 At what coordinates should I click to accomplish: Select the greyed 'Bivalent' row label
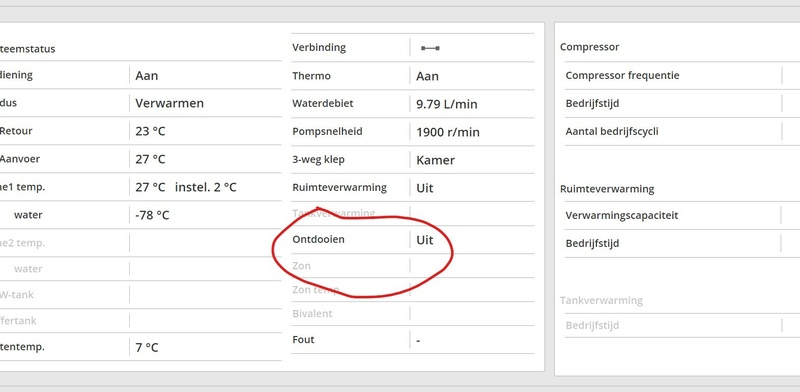click(x=312, y=313)
